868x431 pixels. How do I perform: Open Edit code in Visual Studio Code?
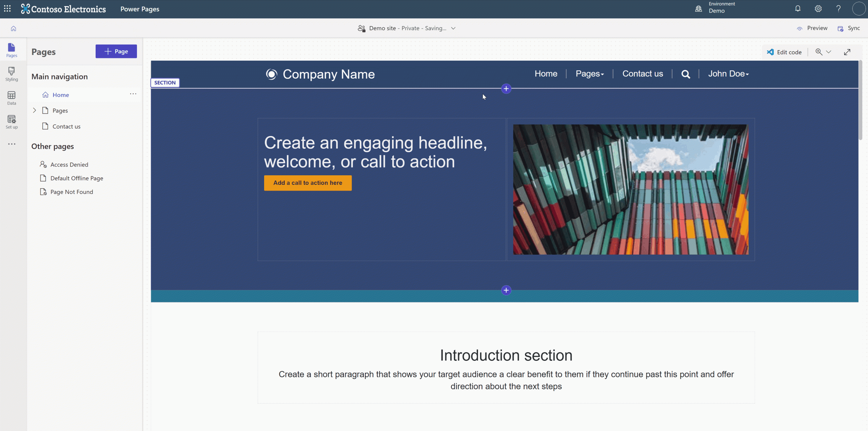click(784, 52)
